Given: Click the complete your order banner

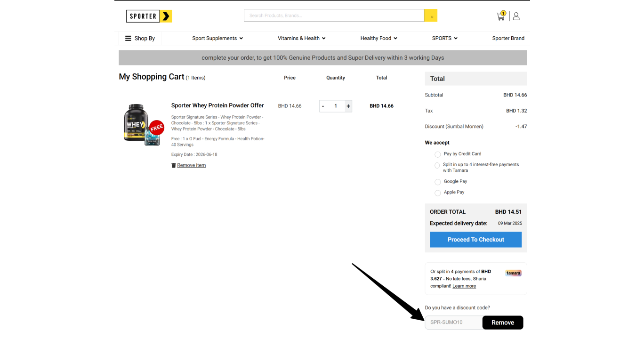Looking at the screenshot, I should [322, 58].
